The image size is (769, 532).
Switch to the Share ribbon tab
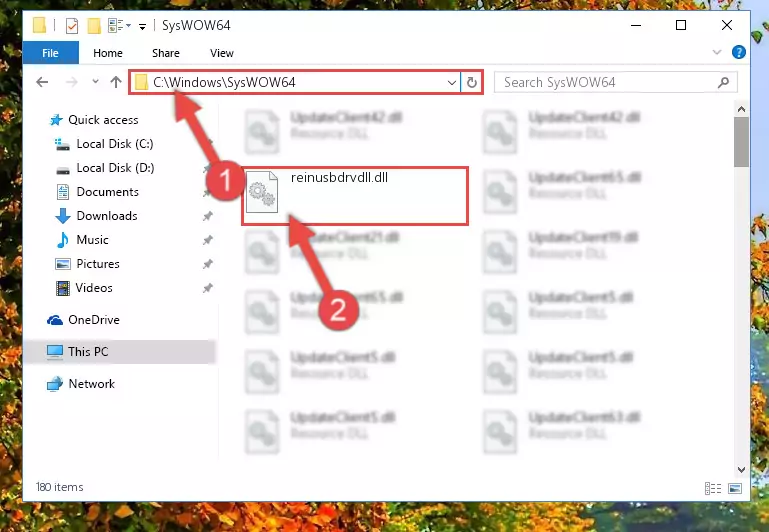point(166,53)
